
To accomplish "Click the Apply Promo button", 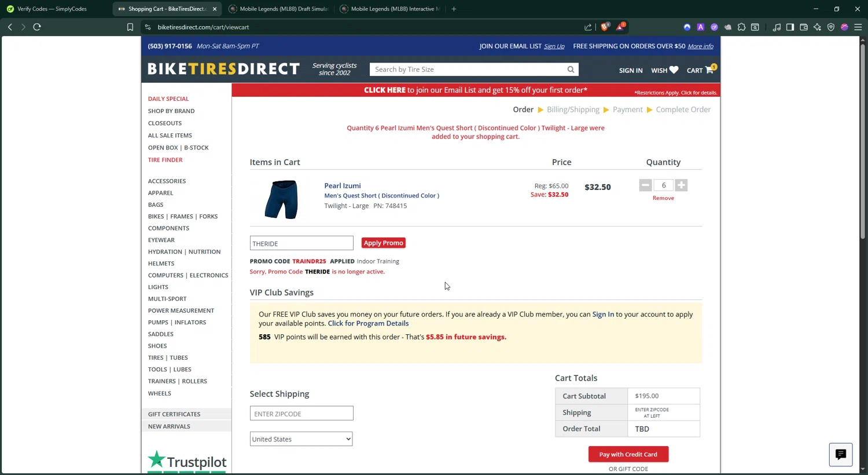I will click(x=383, y=243).
